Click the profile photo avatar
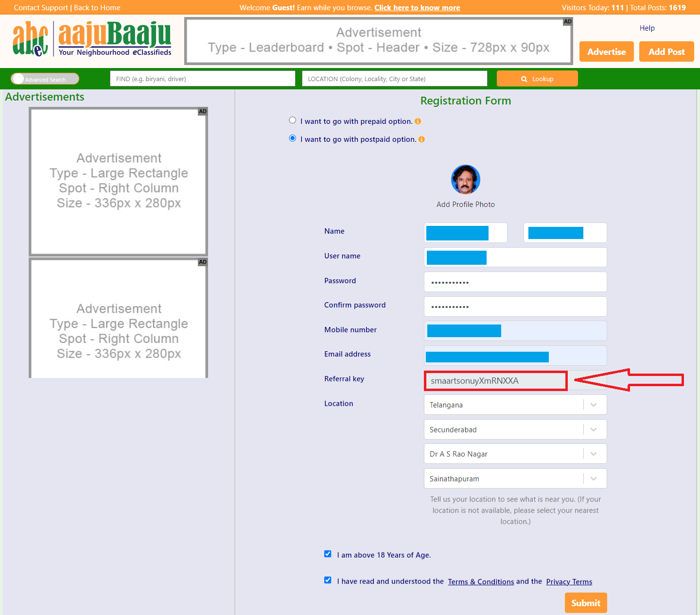Screen dimensions: 700x615 click(465, 179)
